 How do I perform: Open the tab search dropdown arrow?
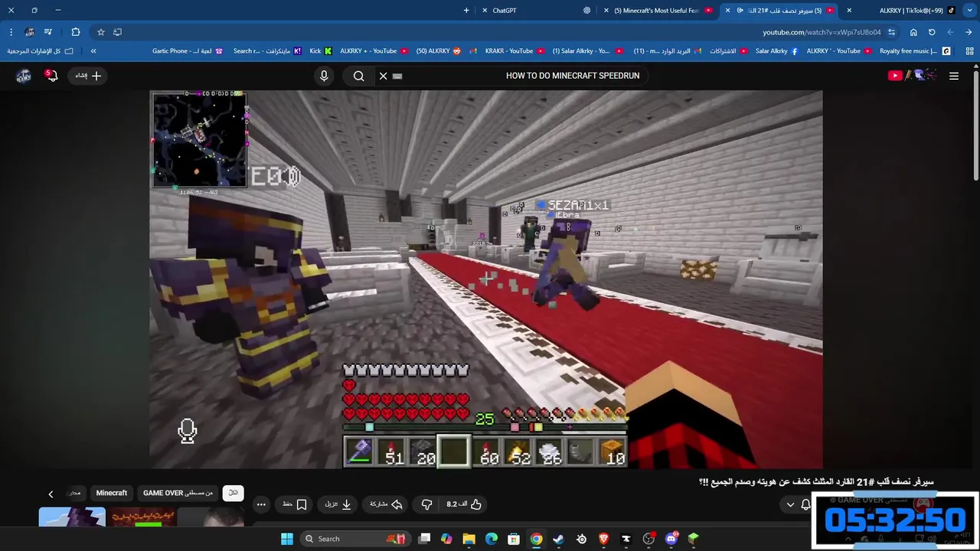970,11
